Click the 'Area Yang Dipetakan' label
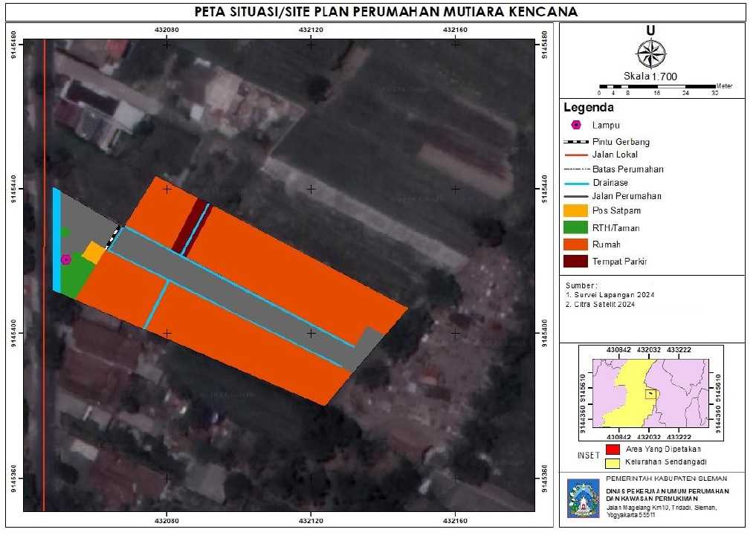 pos(663,450)
